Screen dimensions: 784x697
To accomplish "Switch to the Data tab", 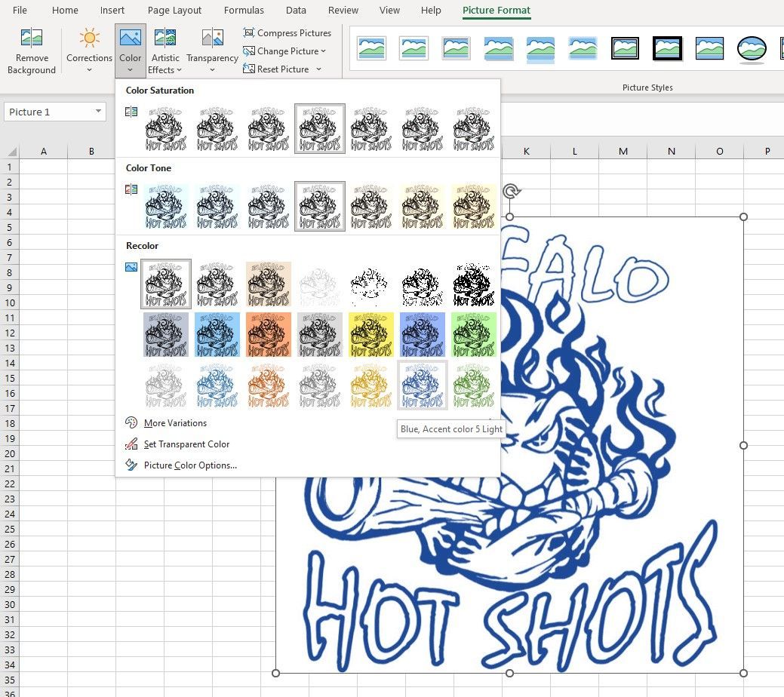I will click(296, 10).
